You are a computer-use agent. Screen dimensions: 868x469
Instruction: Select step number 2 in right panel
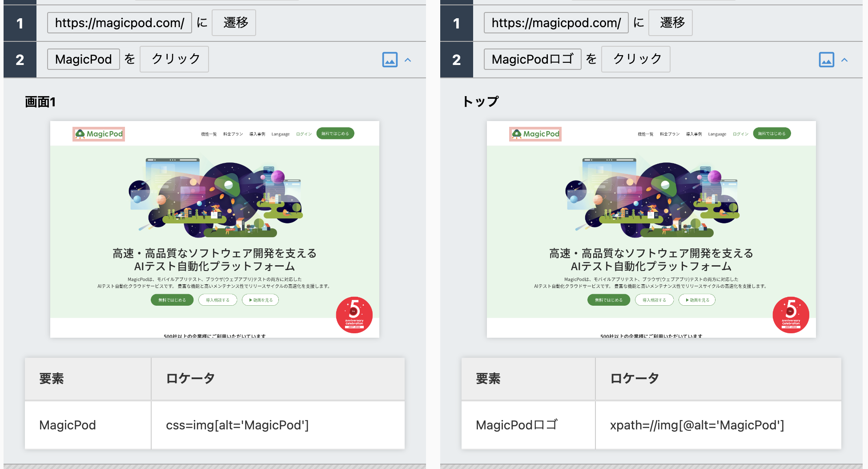pos(457,60)
